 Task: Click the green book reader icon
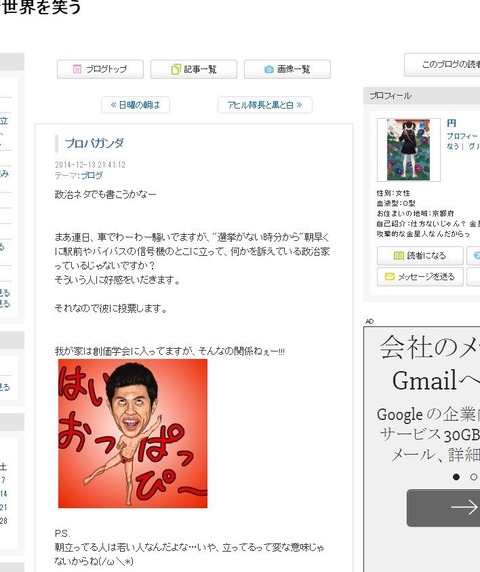click(399, 256)
